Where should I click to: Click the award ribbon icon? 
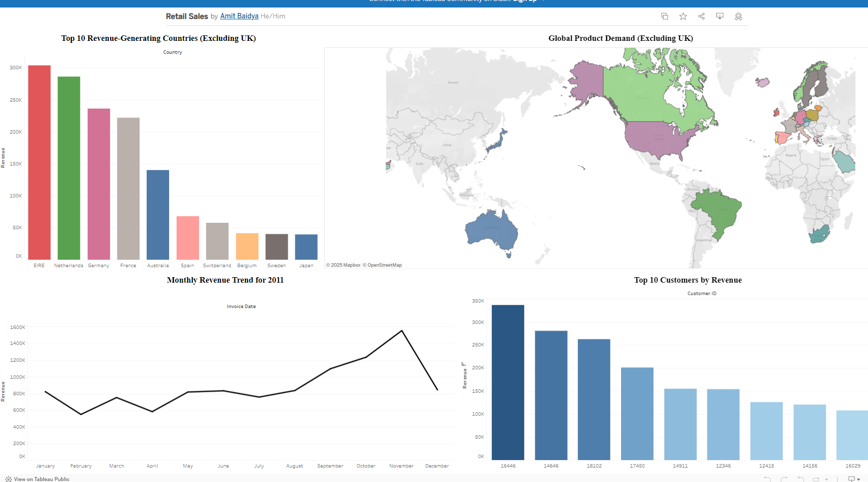pos(738,16)
